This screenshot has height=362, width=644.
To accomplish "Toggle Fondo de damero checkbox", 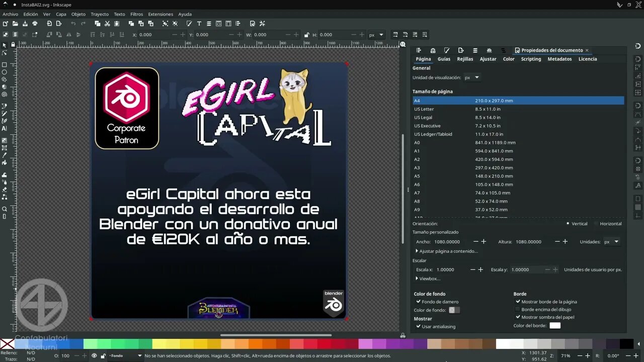I will (419, 302).
